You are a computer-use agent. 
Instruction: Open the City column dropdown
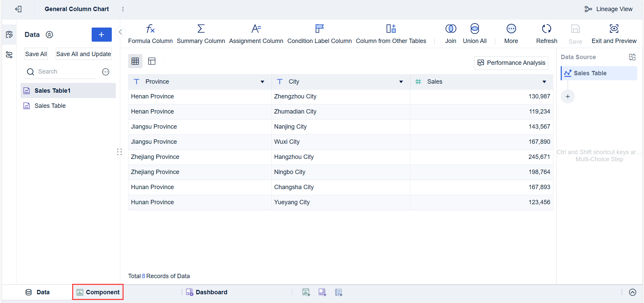tap(401, 82)
